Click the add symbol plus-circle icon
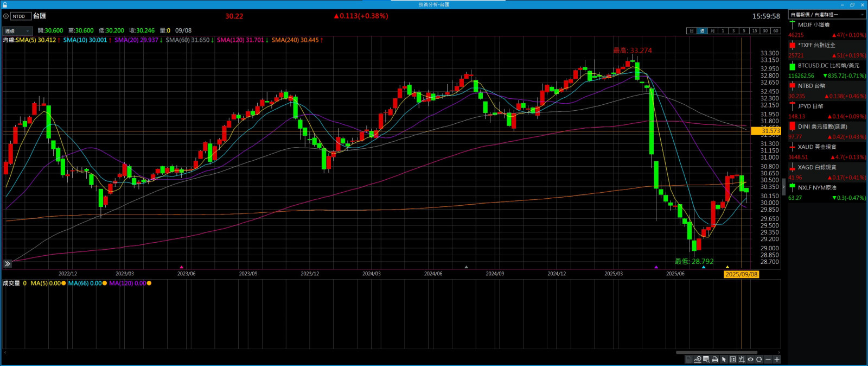The image size is (868, 366). click(x=6, y=16)
